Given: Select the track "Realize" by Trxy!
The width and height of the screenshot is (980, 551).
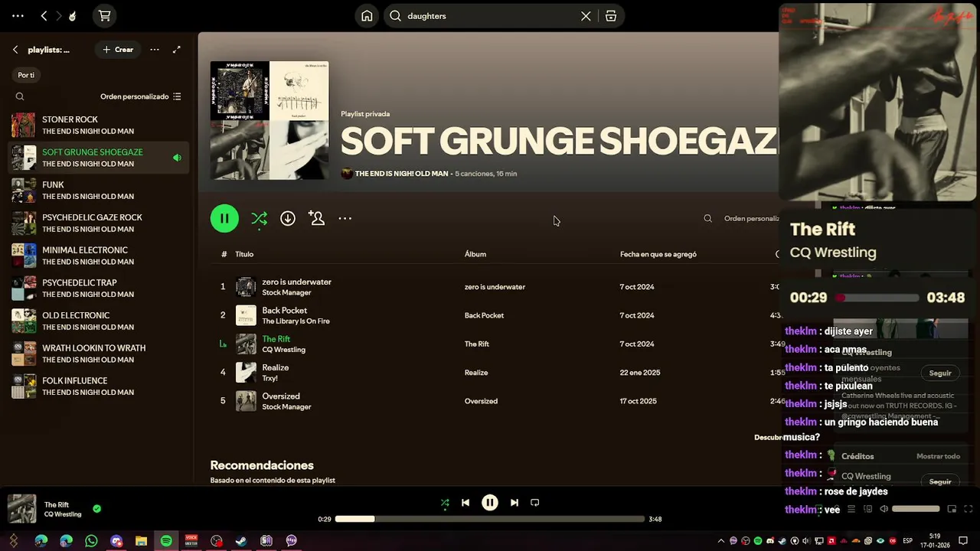Looking at the screenshot, I should pyautogui.click(x=276, y=367).
